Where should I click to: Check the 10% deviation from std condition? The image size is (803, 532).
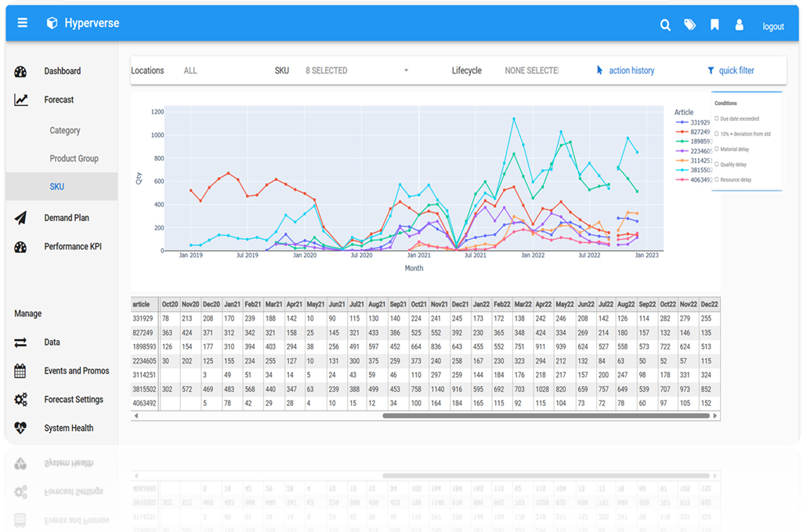pyautogui.click(x=717, y=134)
